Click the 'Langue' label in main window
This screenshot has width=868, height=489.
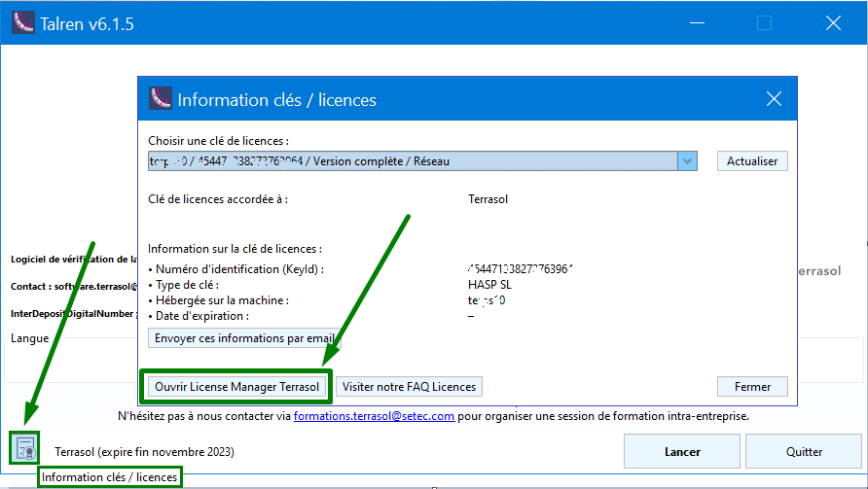coord(30,338)
